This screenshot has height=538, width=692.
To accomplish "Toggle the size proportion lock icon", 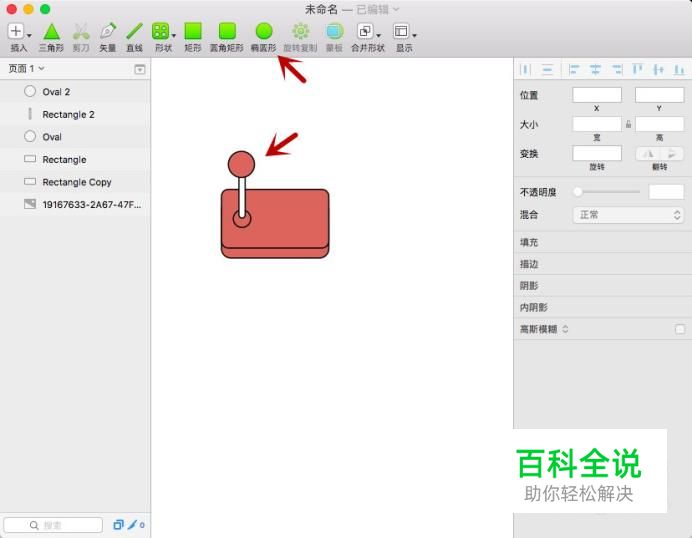I will coord(628,124).
